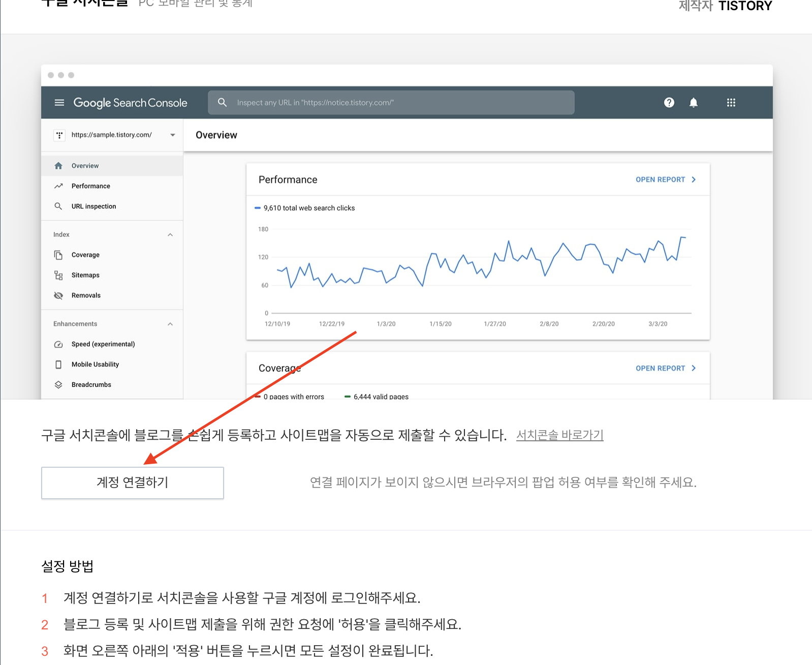Select Sitemaps in the sidebar
This screenshot has width=812, height=665.
(x=112, y=275)
